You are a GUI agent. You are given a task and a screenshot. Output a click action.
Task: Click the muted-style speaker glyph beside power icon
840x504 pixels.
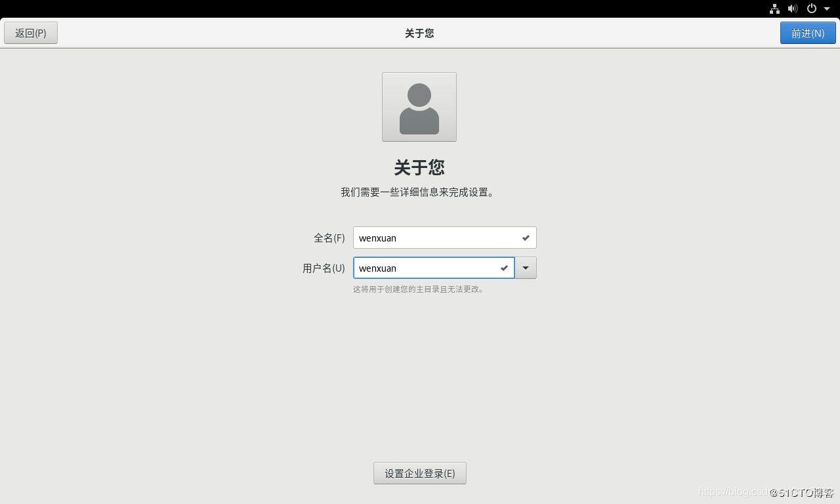coord(792,9)
